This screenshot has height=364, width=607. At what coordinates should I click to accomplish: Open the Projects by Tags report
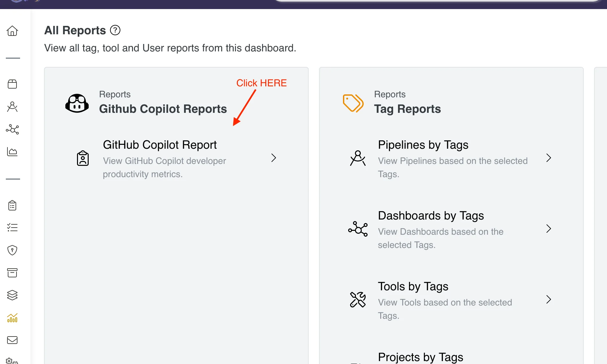(421, 357)
